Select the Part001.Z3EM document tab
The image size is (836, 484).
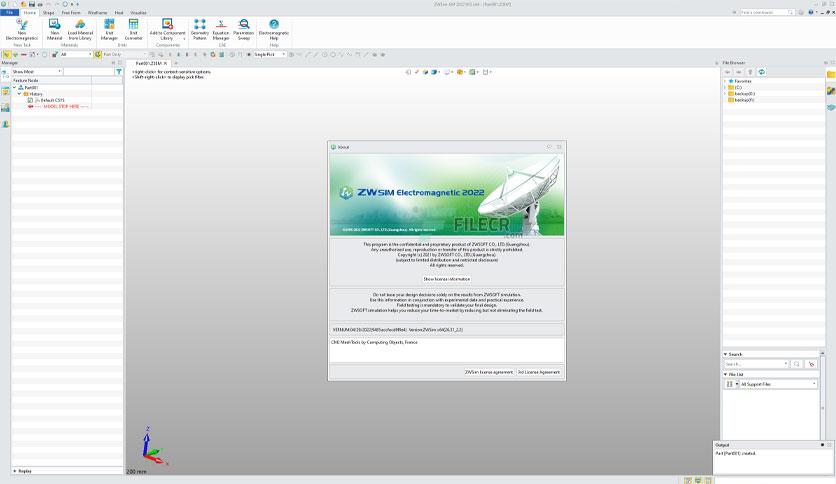(x=149, y=63)
